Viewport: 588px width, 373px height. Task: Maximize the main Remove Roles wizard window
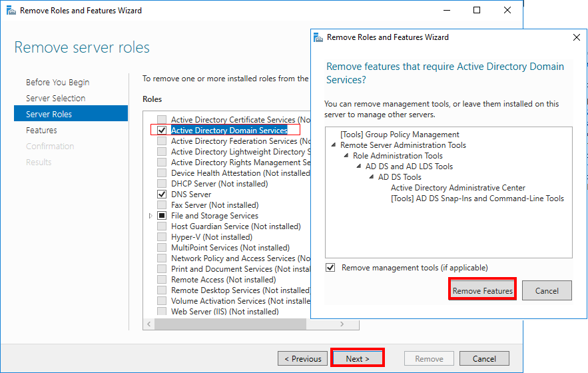pos(477,10)
